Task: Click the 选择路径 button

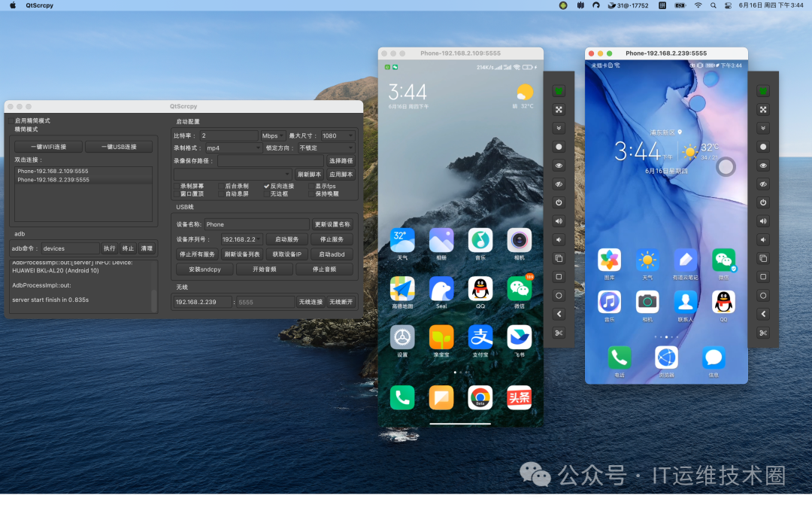Action: tap(341, 161)
